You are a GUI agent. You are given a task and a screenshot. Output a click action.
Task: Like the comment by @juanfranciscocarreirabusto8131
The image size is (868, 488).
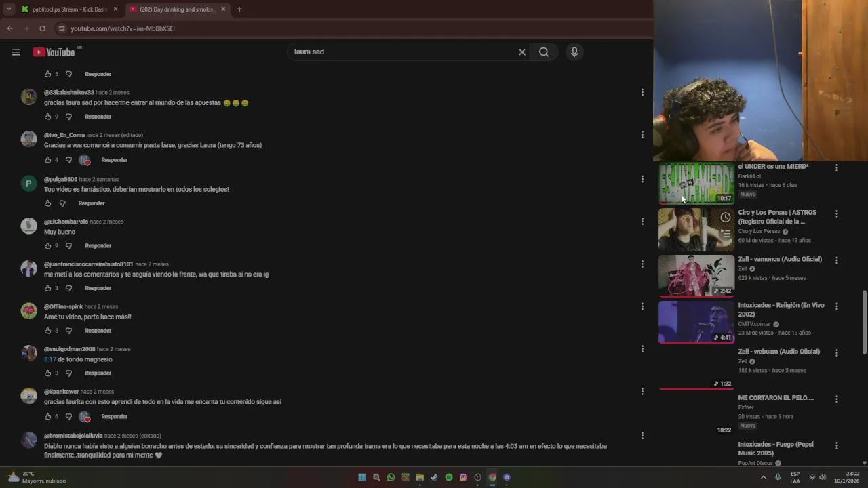(47, 288)
